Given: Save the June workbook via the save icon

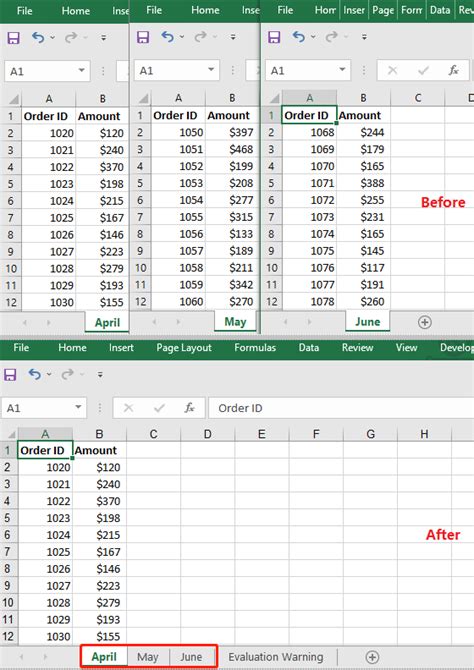Looking at the screenshot, I should (274, 37).
